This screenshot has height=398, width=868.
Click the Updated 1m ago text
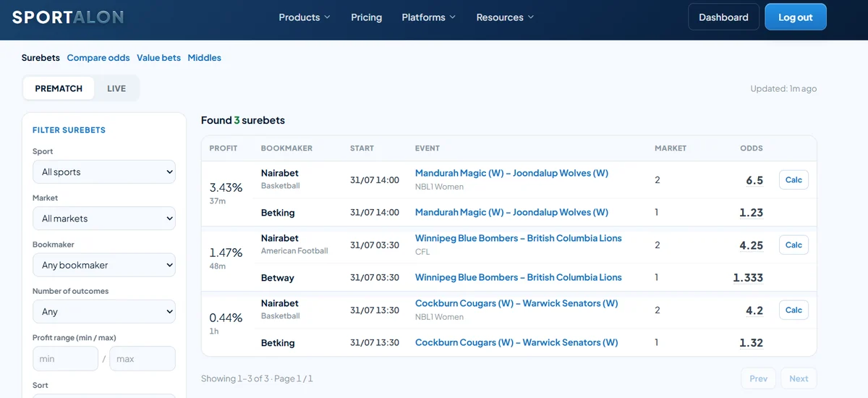(783, 88)
